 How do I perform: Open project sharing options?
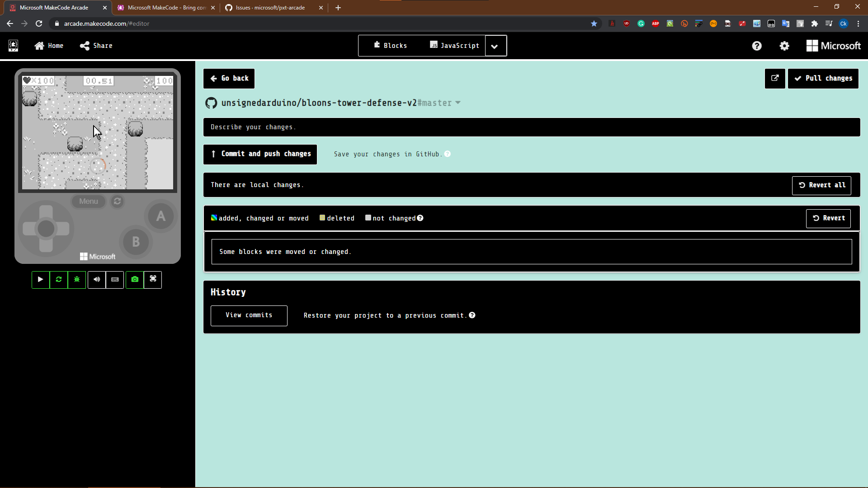(x=95, y=46)
